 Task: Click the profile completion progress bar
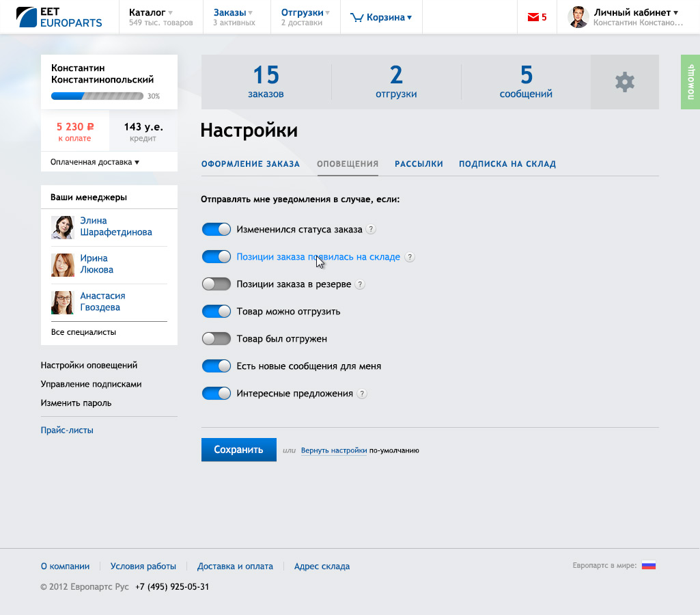[x=97, y=96]
